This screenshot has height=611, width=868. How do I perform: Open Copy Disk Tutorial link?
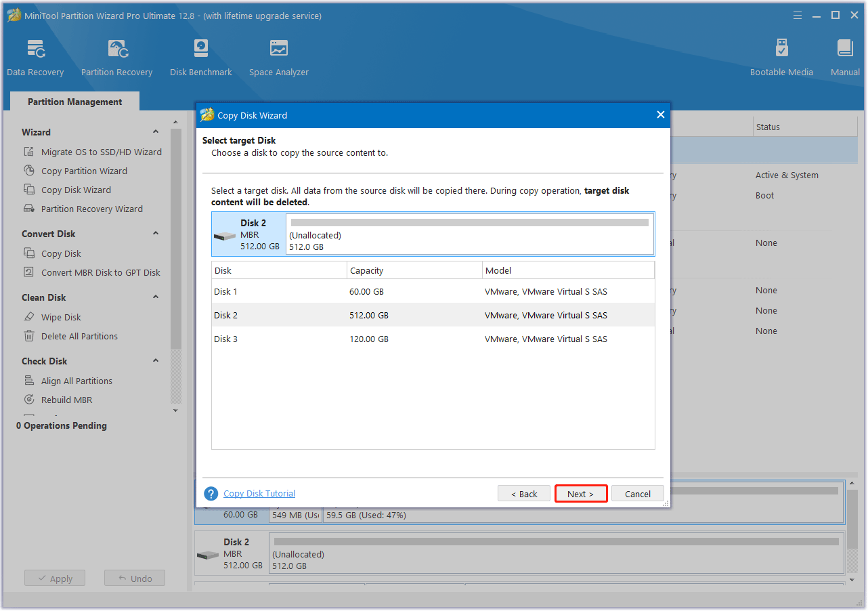259,493
